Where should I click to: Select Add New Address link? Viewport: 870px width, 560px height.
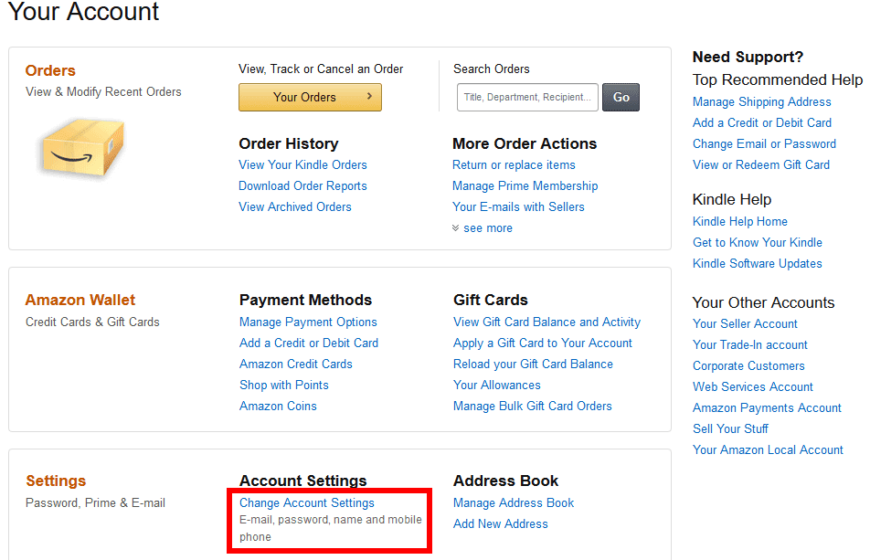point(500,524)
